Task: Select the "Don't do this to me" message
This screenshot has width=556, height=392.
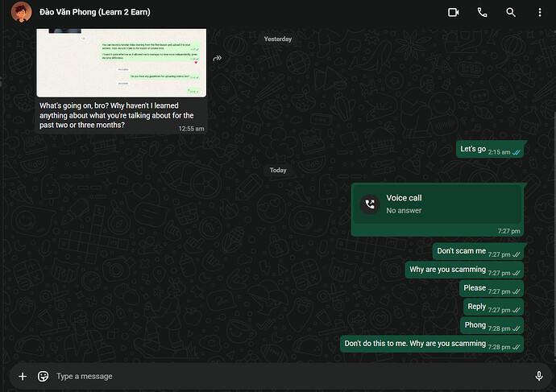Action: [x=432, y=344]
